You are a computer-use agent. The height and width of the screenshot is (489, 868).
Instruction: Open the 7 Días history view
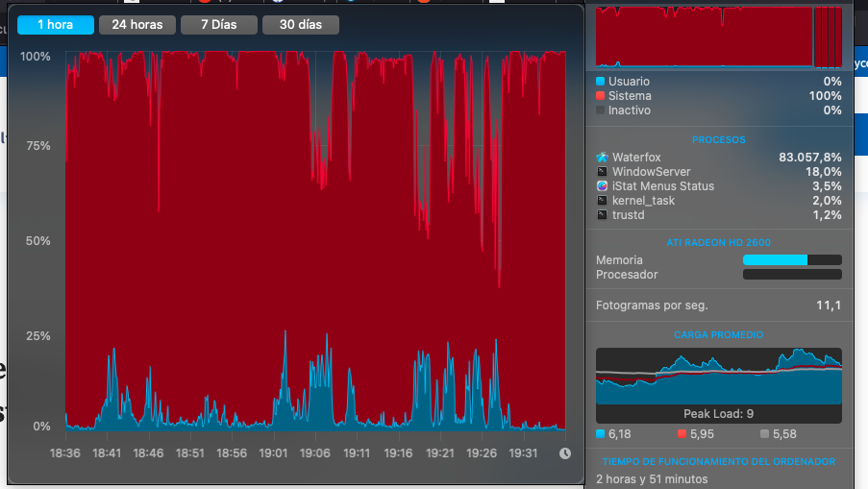[x=218, y=25]
